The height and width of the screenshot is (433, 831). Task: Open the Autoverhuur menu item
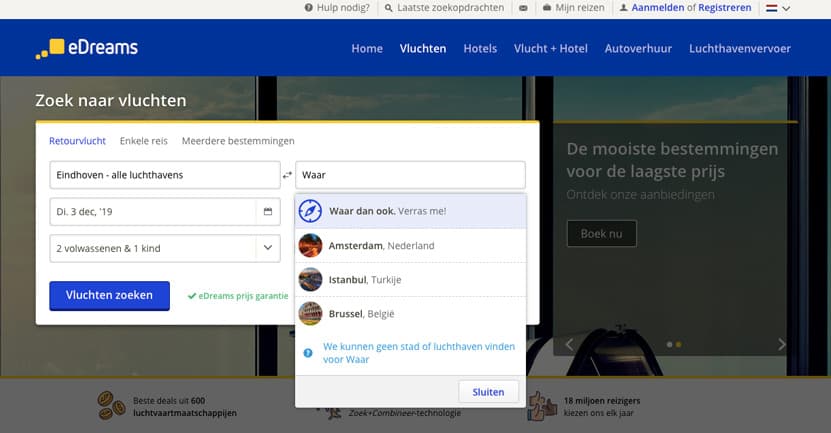coord(638,48)
